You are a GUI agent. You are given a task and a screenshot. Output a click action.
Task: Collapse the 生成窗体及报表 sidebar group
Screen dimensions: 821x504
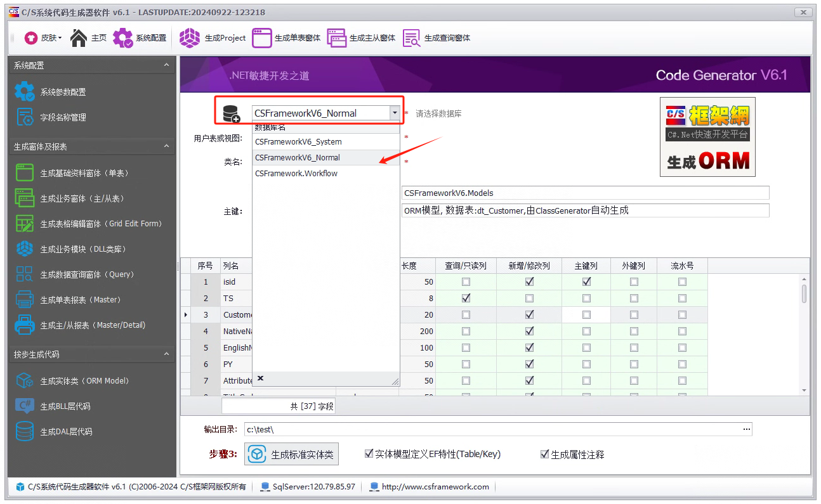pyautogui.click(x=166, y=146)
